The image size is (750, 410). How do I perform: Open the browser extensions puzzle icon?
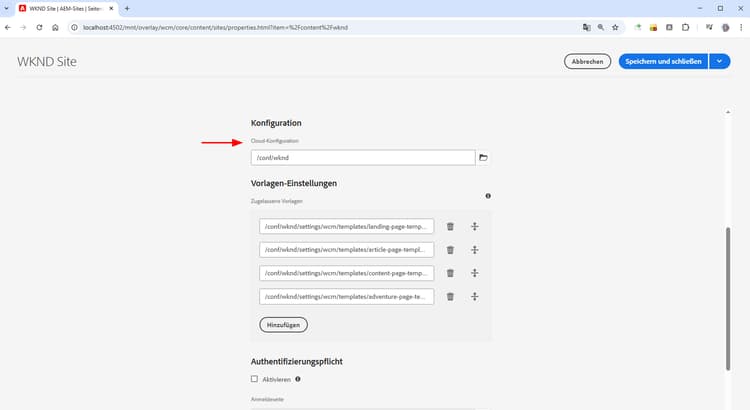coord(685,28)
